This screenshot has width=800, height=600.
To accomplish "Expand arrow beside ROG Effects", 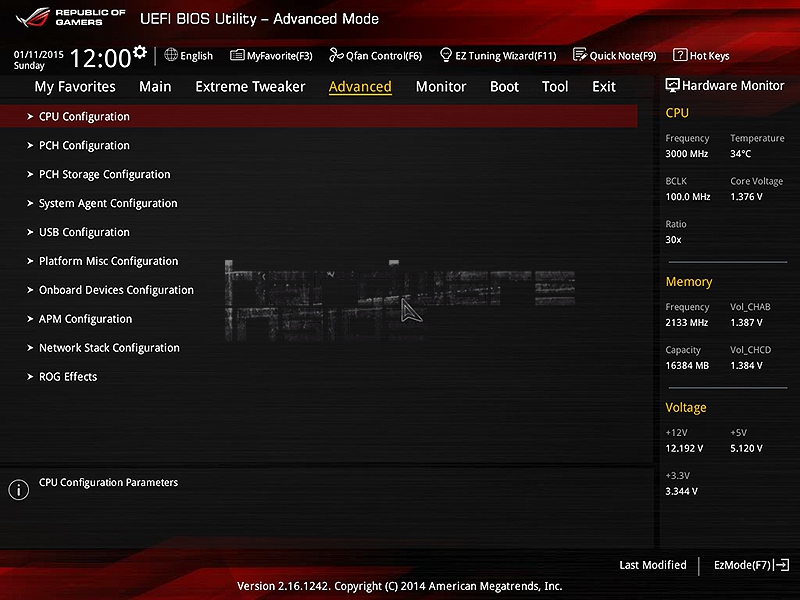I will (x=30, y=377).
